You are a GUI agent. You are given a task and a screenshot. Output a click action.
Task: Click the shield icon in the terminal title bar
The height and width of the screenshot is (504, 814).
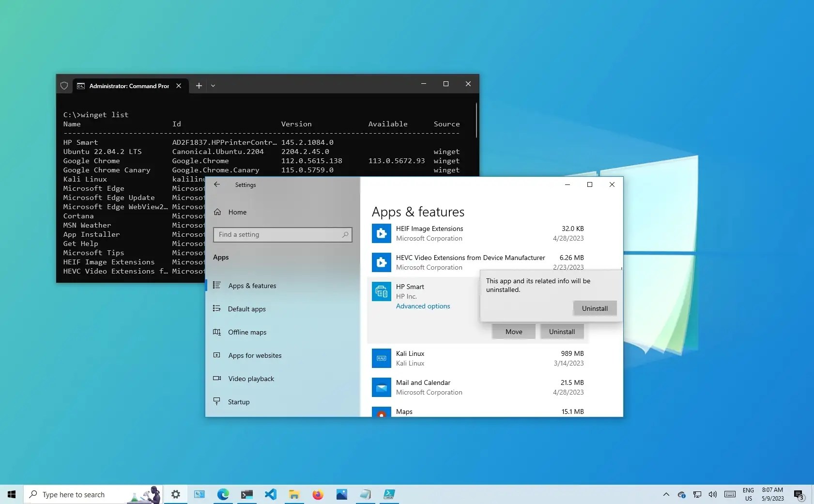[x=64, y=86]
